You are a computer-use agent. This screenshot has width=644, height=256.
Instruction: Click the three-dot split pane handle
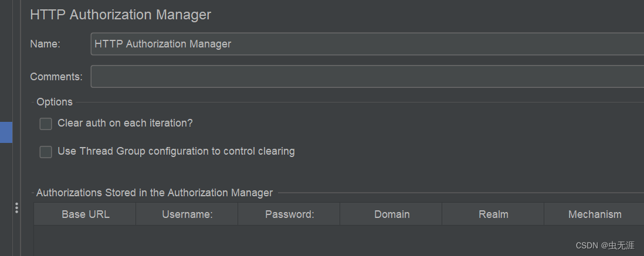16,208
